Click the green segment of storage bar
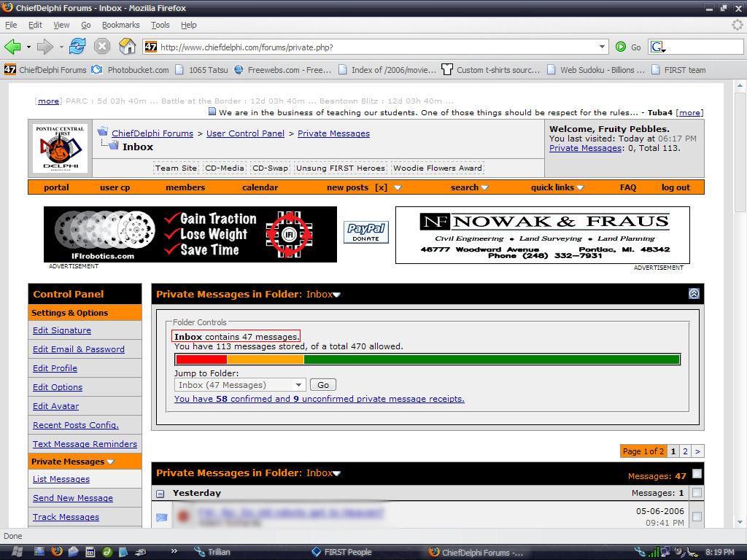This screenshot has width=747, height=560. pyautogui.click(x=492, y=359)
